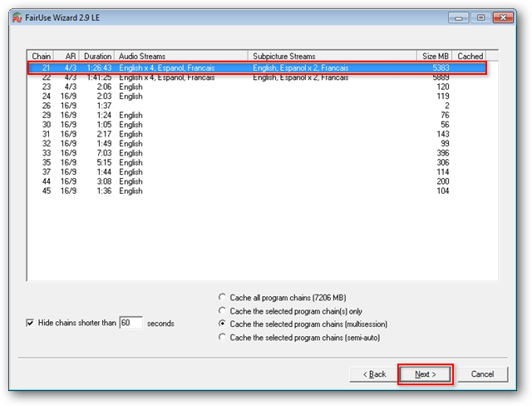The image size is (532, 406).
Task: Select chain 30 row with duration 1:05
Action: [x=257, y=125]
